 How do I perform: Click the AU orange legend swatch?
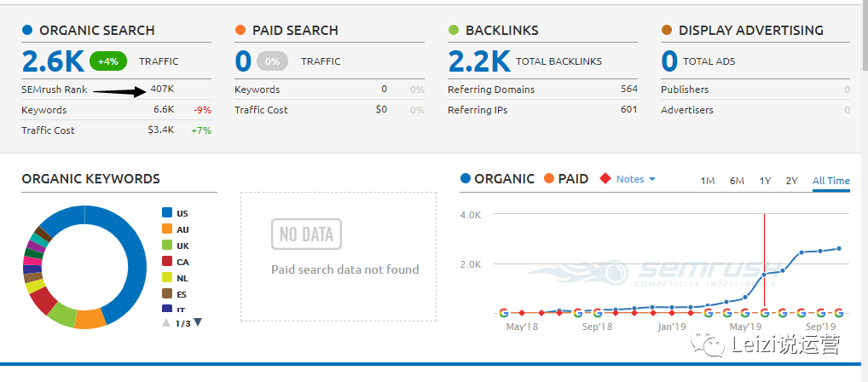pyautogui.click(x=166, y=229)
